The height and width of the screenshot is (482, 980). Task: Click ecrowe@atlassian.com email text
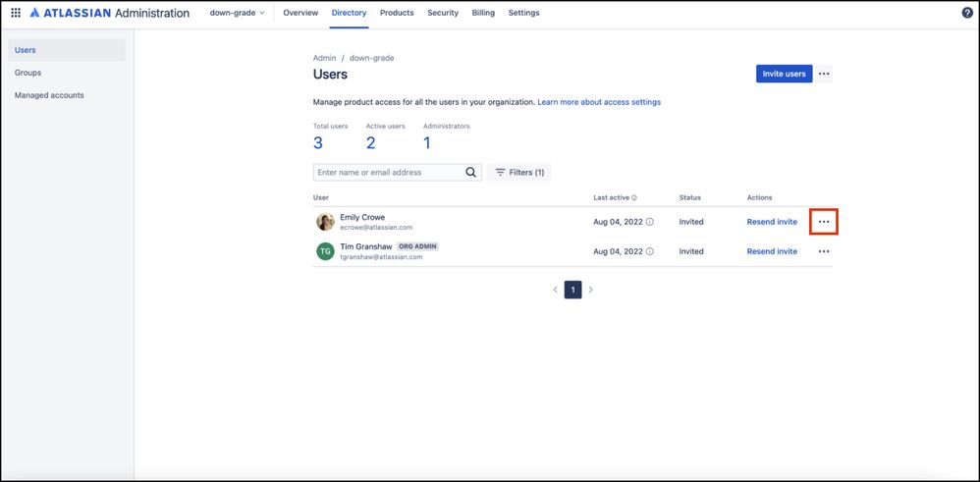[376, 228]
